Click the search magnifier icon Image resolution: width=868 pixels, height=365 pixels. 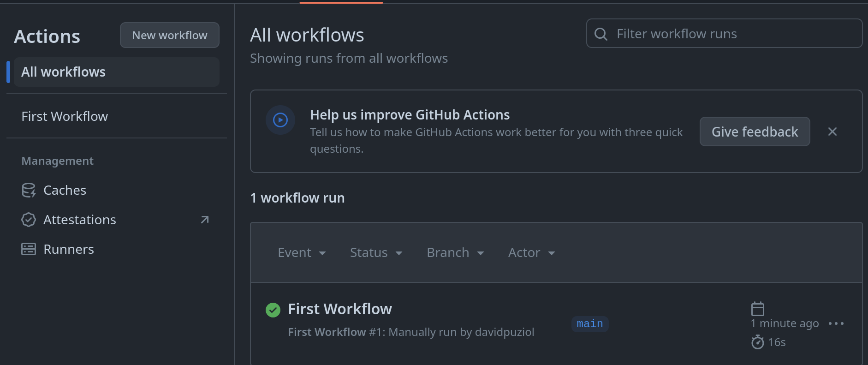tap(600, 34)
